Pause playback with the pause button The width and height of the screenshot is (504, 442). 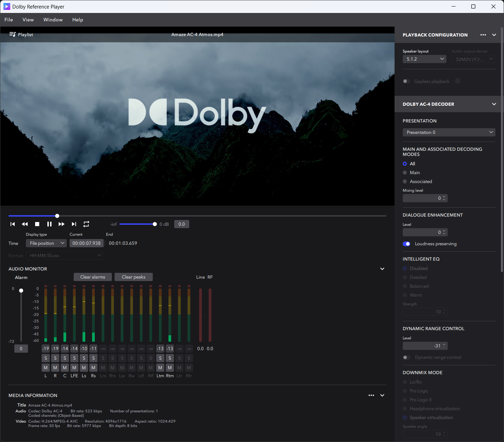click(49, 224)
